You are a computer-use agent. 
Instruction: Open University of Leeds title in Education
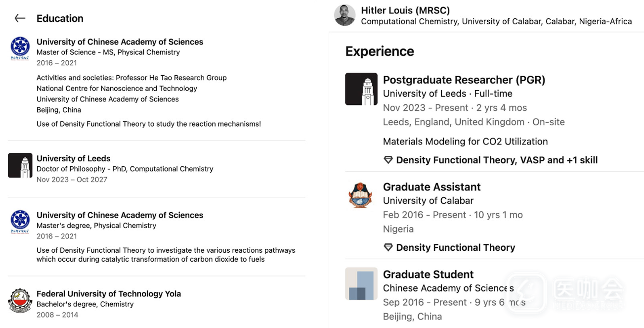[73, 158]
